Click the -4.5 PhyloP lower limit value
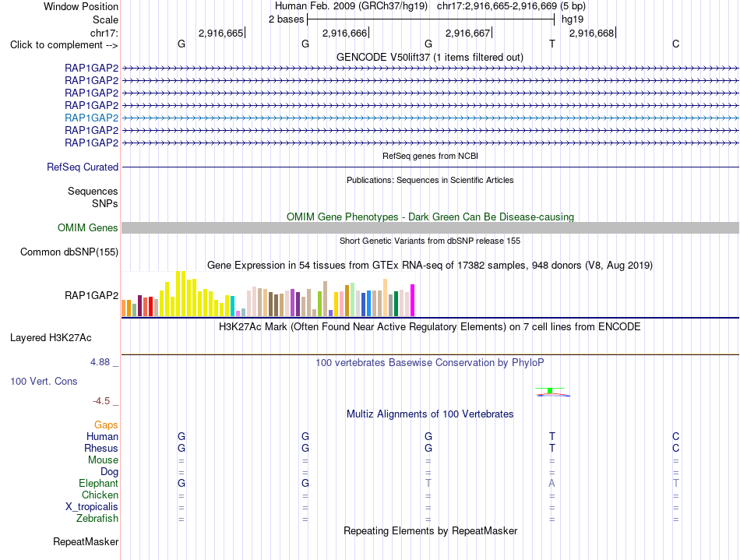Viewport: 740px width, 560px height. (x=101, y=401)
